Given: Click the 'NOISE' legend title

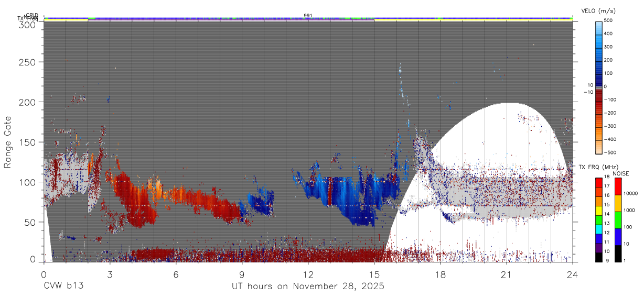Looking at the screenshot, I should pos(621,173).
